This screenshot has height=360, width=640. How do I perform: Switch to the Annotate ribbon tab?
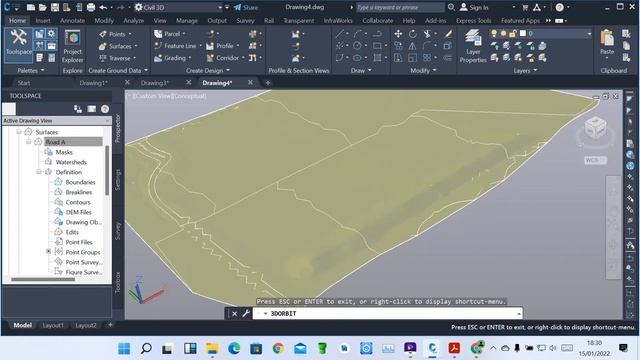(72, 20)
